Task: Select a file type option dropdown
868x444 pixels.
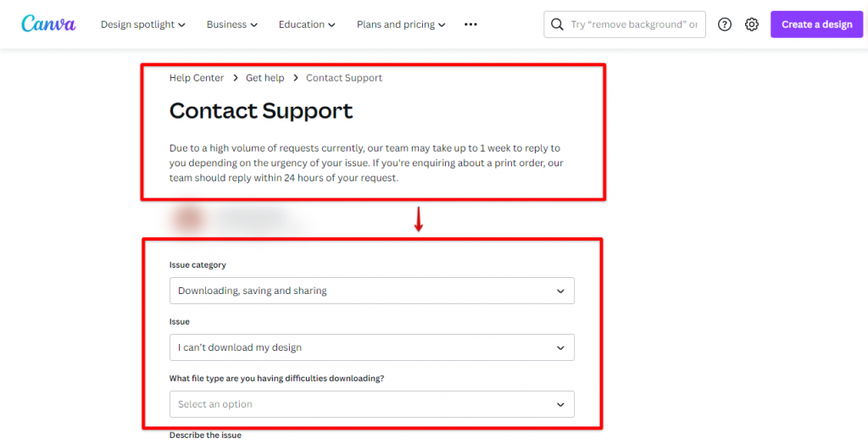Action: 371,404
